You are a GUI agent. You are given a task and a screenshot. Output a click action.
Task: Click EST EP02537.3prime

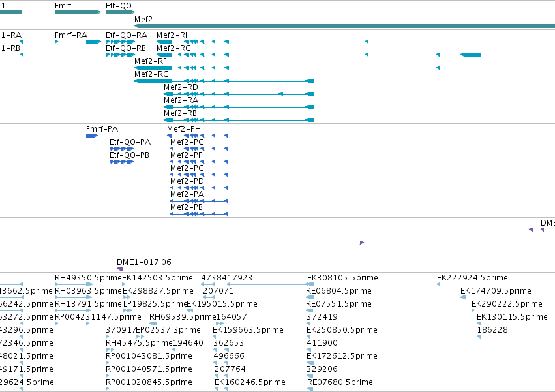168,331
